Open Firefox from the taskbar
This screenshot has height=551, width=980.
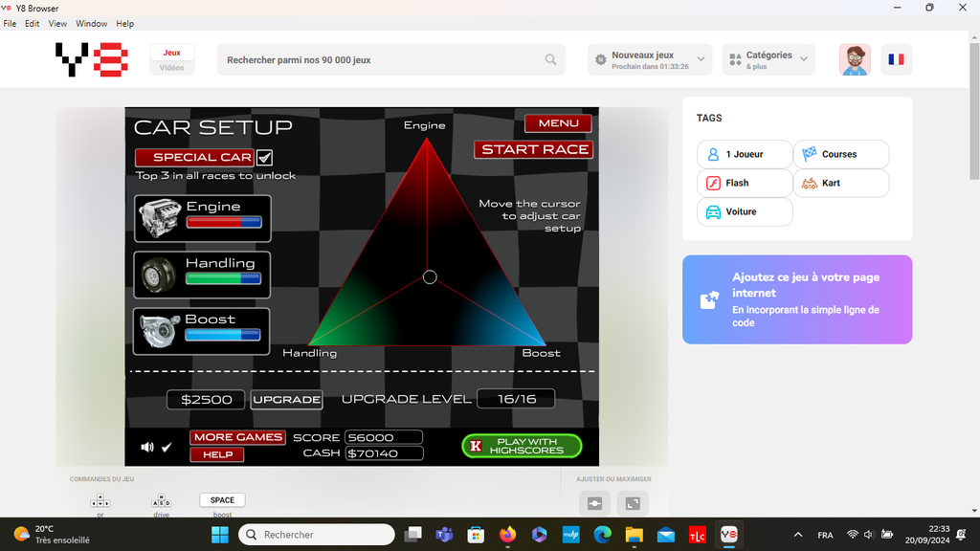[506, 535]
